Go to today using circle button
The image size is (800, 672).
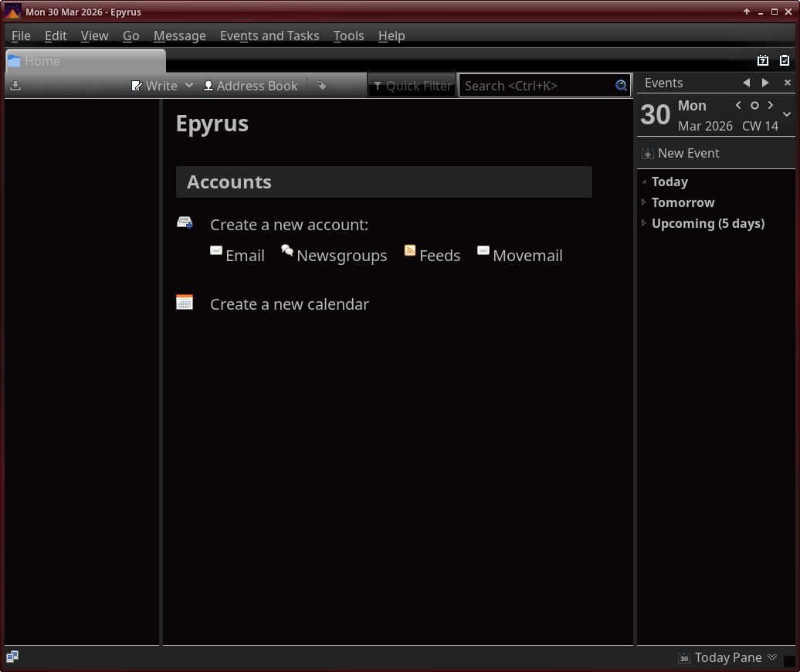click(x=754, y=106)
